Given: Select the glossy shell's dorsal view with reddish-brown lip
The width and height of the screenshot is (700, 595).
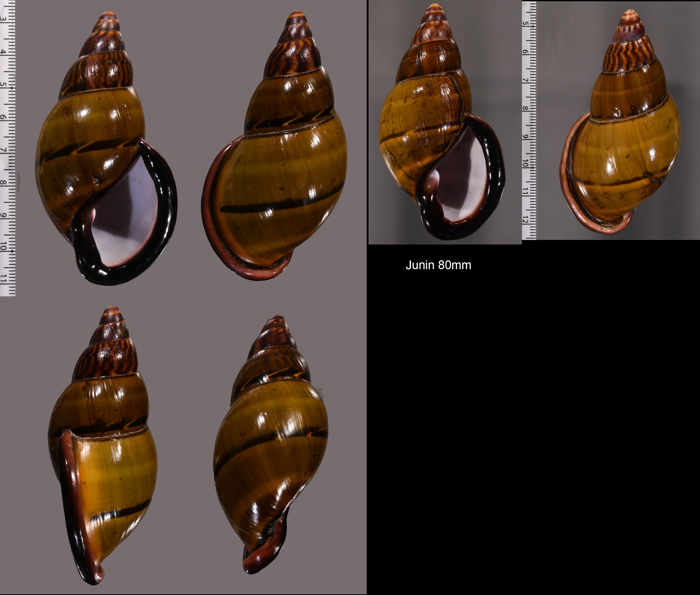Looking at the screenshot, I should pos(274,145).
